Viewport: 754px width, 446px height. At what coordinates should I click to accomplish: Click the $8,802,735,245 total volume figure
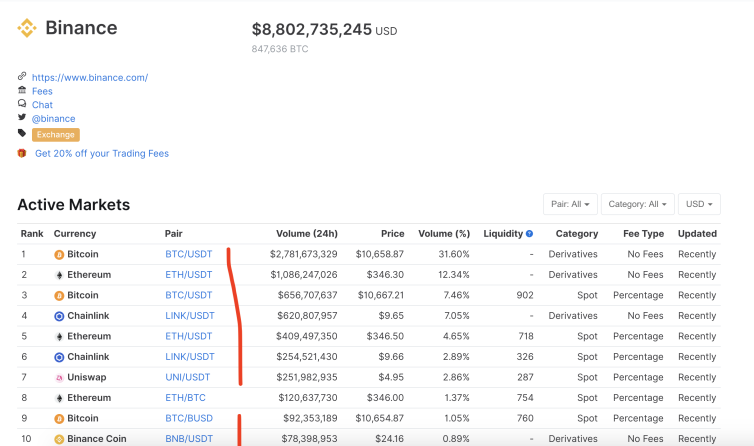[x=312, y=29]
